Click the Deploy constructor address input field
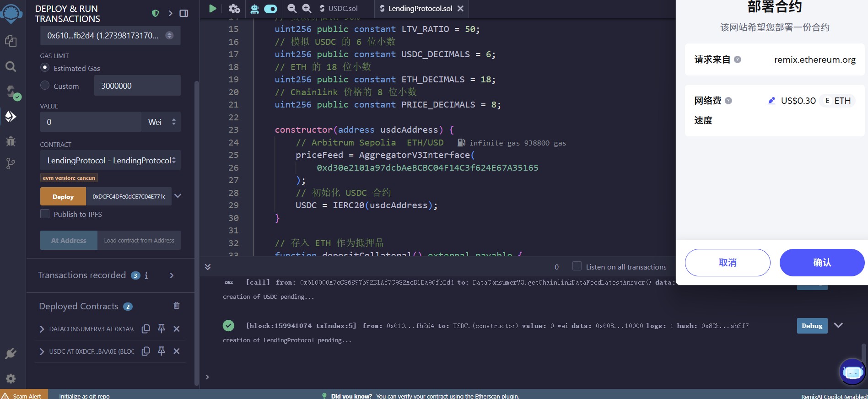The height and width of the screenshot is (399, 868). [129, 196]
